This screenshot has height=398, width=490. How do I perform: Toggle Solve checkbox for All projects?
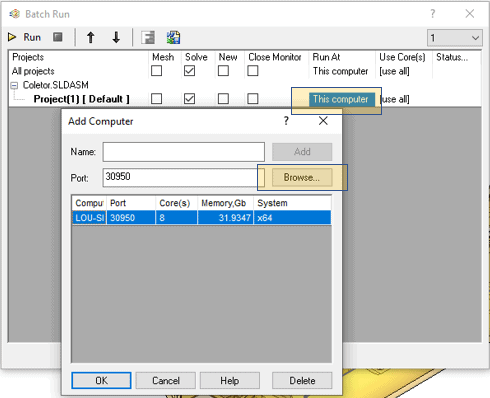coord(189,71)
